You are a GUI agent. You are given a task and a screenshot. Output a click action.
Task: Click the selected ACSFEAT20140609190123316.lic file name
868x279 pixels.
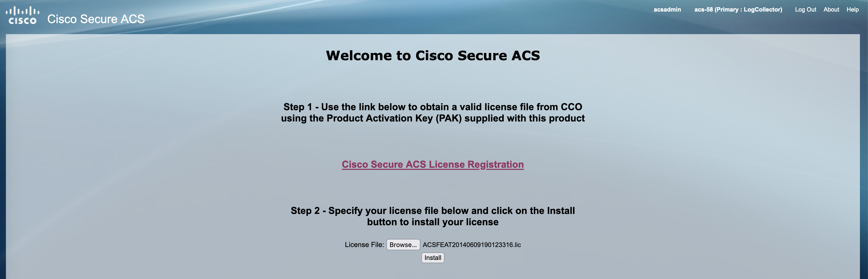point(471,245)
